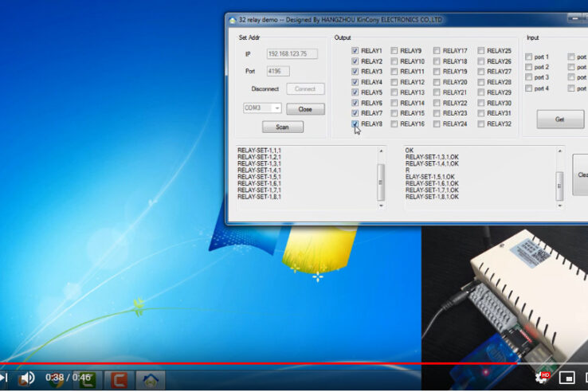The width and height of the screenshot is (588, 392).
Task: Close the COM port connection
Action: [305, 109]
